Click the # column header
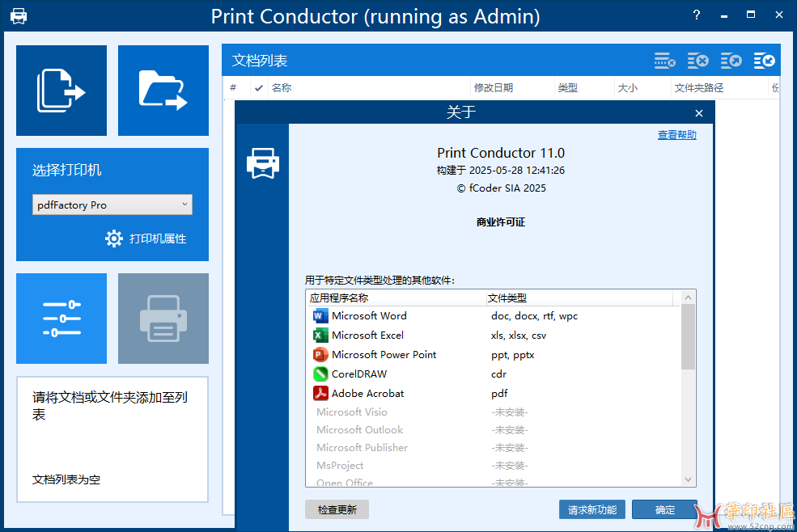 coord(233,88)
